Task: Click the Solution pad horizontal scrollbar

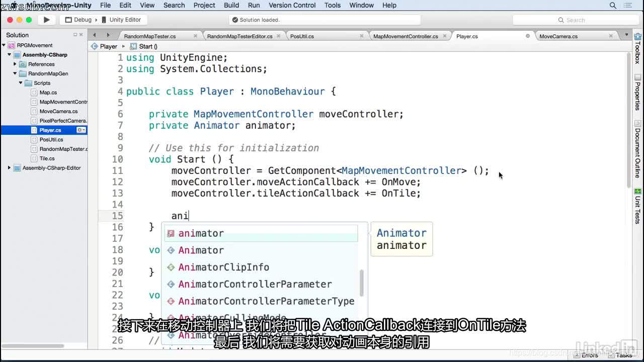Action: point(33,345)
